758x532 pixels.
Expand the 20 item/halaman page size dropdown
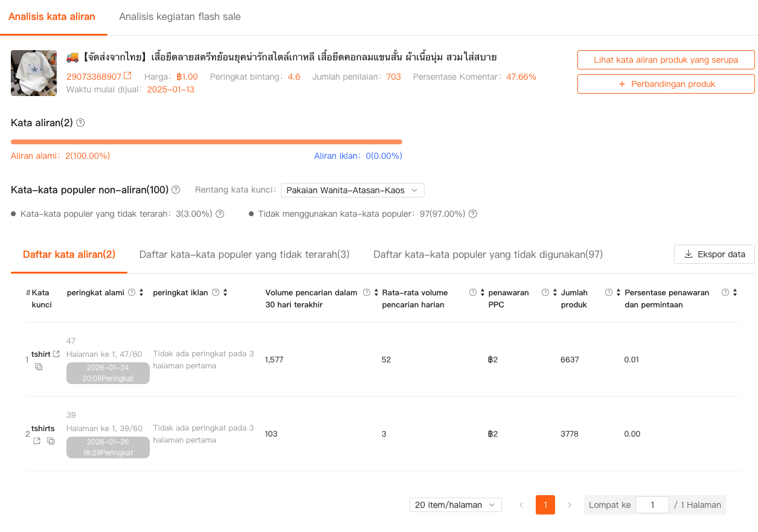[455, 505]
